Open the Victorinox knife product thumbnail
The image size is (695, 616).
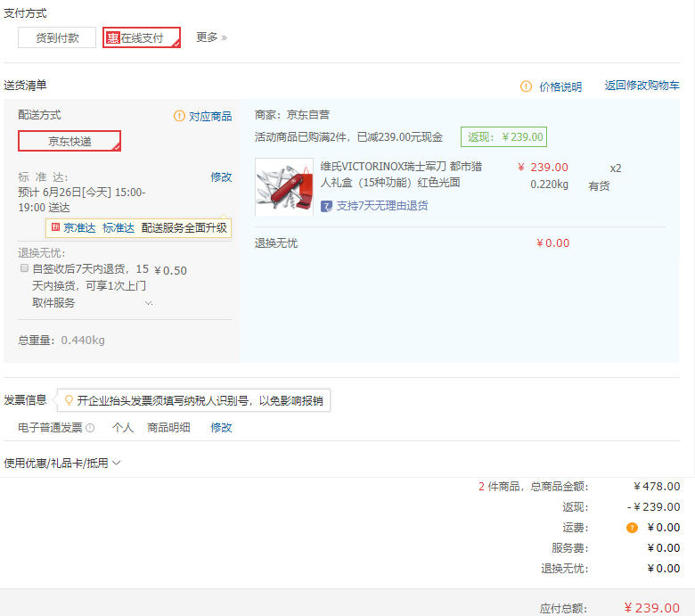[284, 186]
